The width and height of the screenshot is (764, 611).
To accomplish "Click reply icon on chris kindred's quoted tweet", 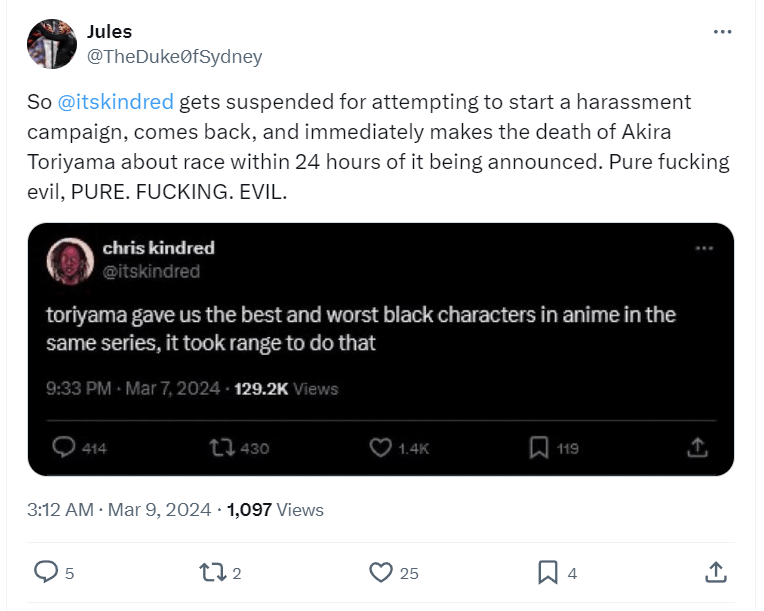I will (x=65, y=447).
